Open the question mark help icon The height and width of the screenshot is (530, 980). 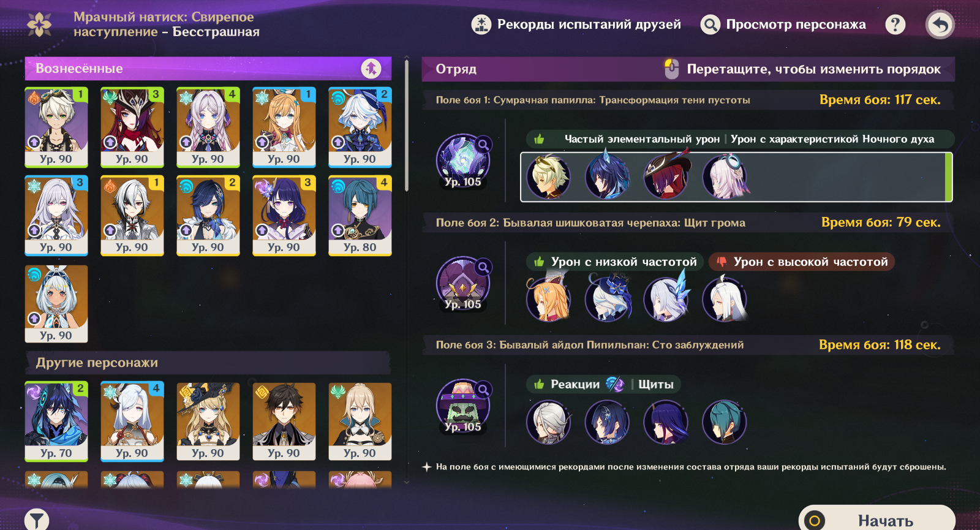[x=895, y=25]
